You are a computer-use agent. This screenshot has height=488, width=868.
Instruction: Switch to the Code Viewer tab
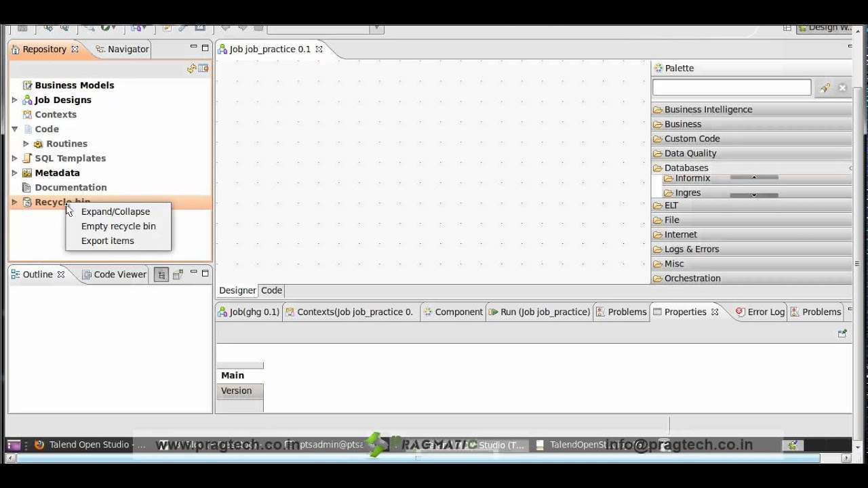pyautogui.click(x=114, y=274)
